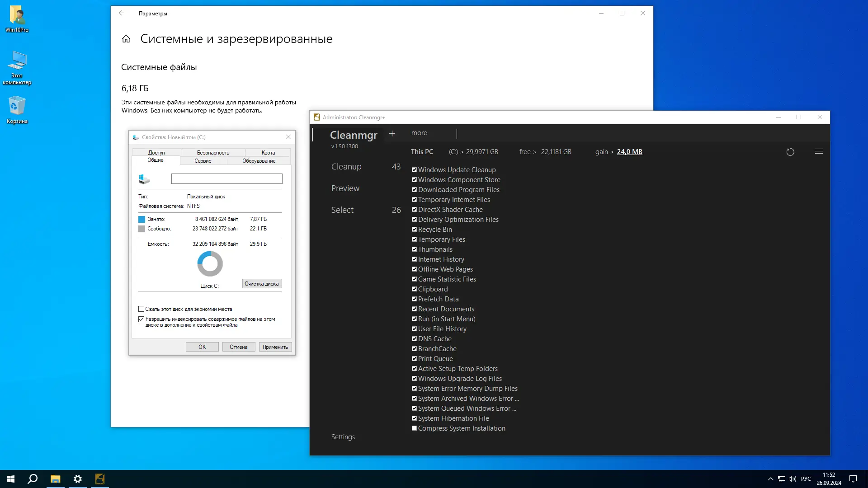The image size is (868, 488).
Task: Open the Cleanmgr+ hamburger menu
Action: (818, 151)
